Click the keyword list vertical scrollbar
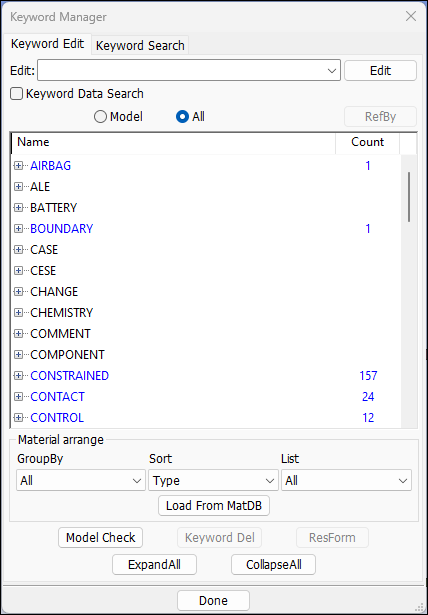 point(409,197)
